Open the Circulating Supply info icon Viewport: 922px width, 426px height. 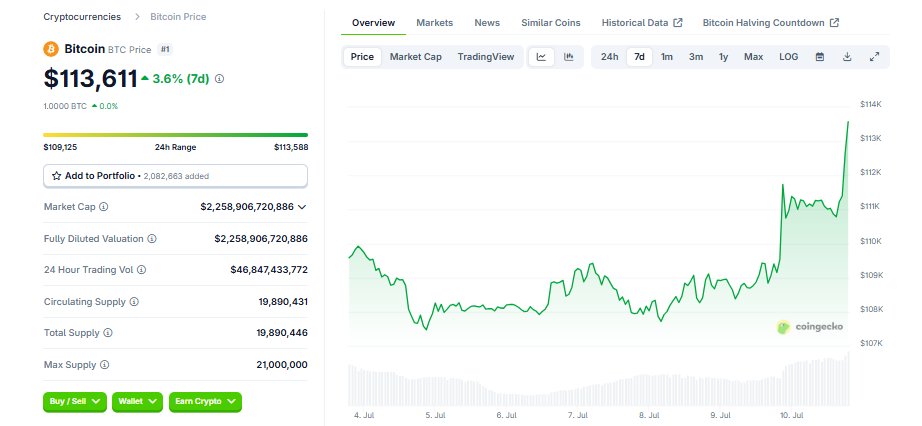pos(134,302)
